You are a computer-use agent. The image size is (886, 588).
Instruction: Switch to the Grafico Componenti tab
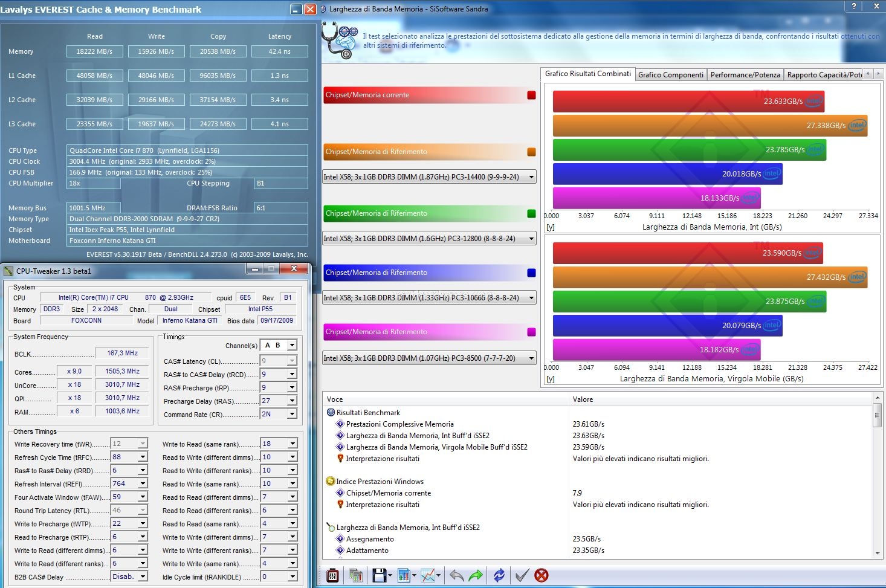click(x=671, y=75)
